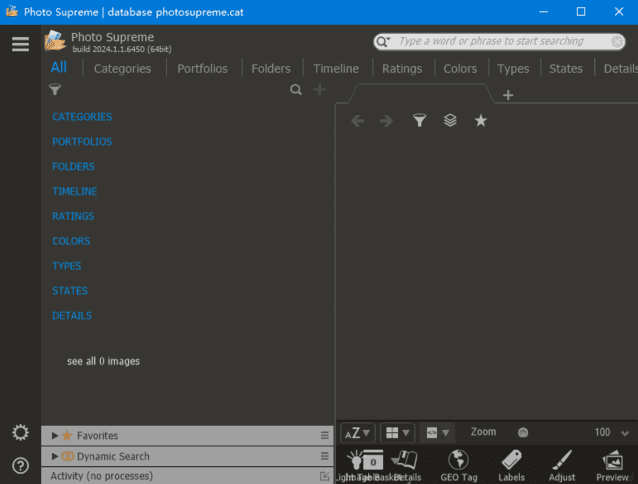Expand the Favorites panel
This screenshot has width=638, height=484.
55,435
